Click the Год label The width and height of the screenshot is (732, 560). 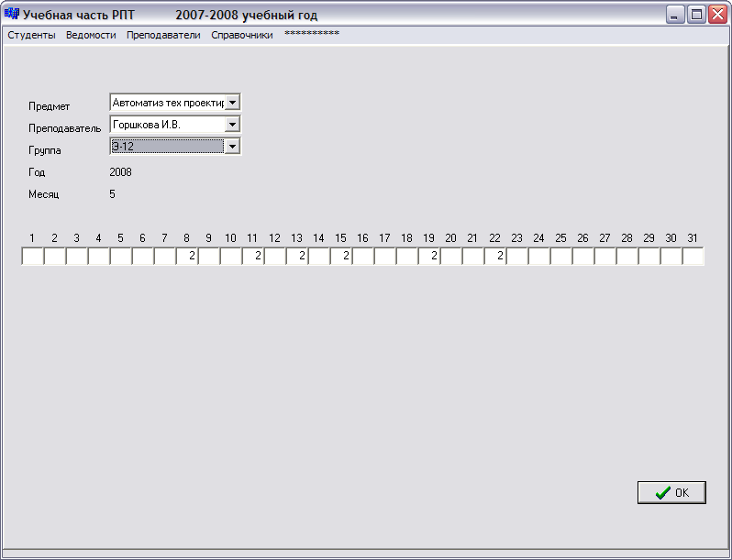[x=37, y=172]
